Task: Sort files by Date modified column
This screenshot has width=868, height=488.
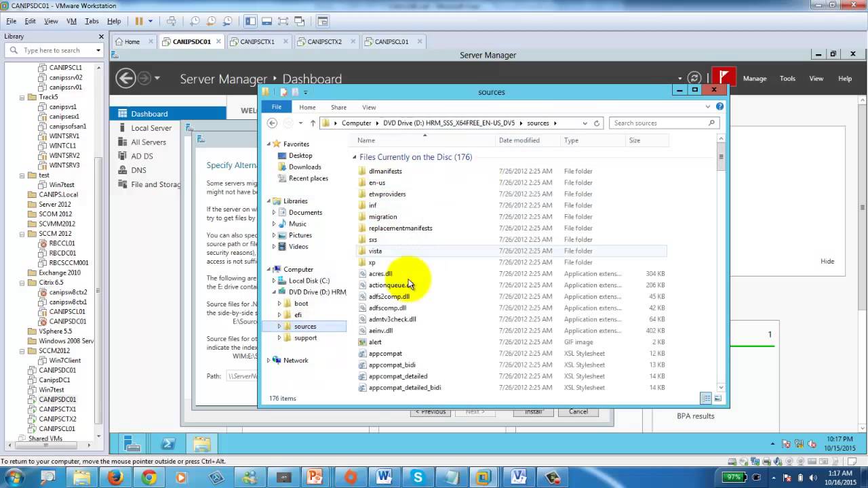Action: click(519, 140)
